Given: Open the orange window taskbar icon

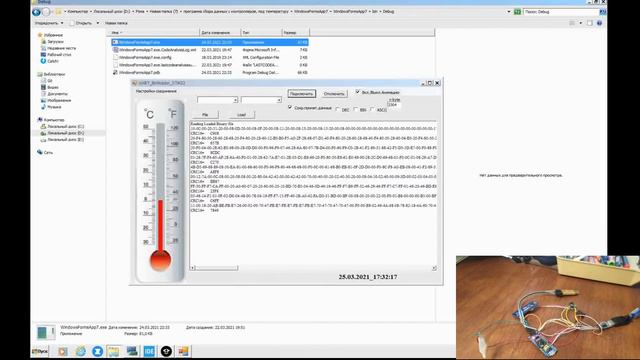Looking at the screenshot, I should point(183,351).
